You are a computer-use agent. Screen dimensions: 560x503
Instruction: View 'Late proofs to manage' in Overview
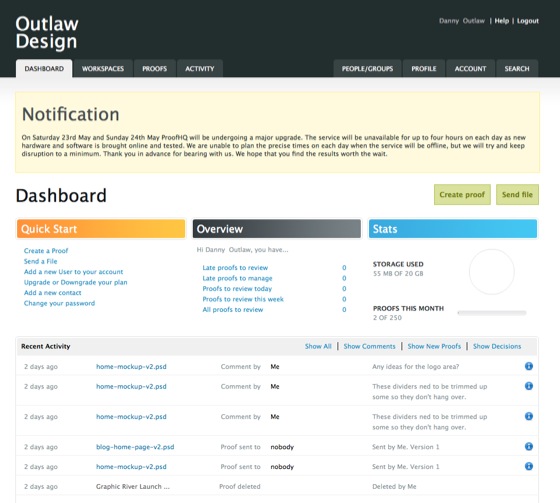point(237,278)
